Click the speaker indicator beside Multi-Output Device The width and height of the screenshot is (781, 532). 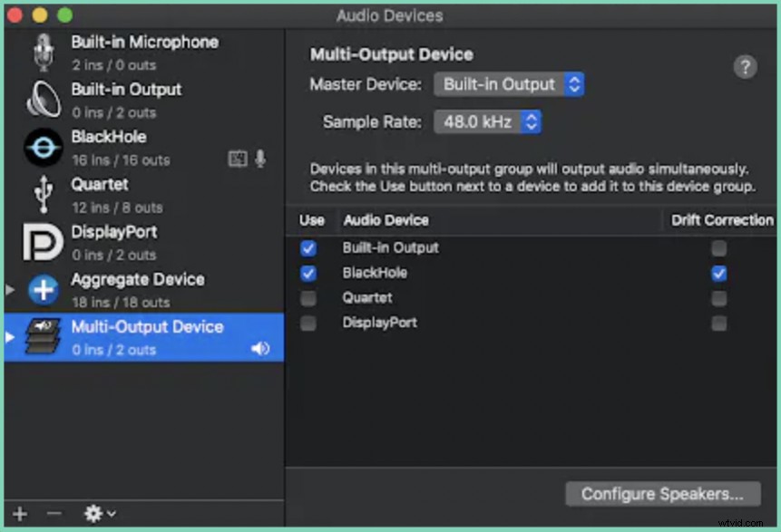click(x=261, y=349)
